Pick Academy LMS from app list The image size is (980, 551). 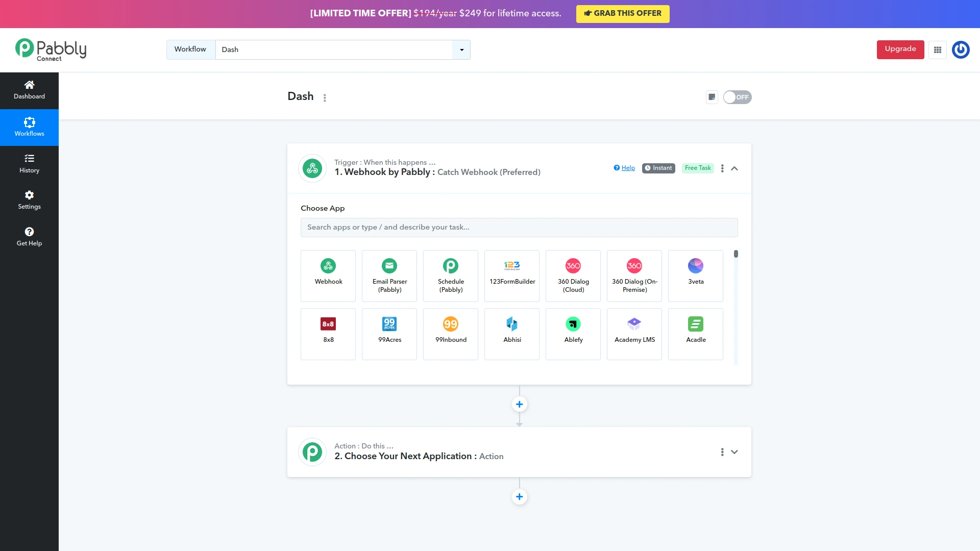(634, 334)
